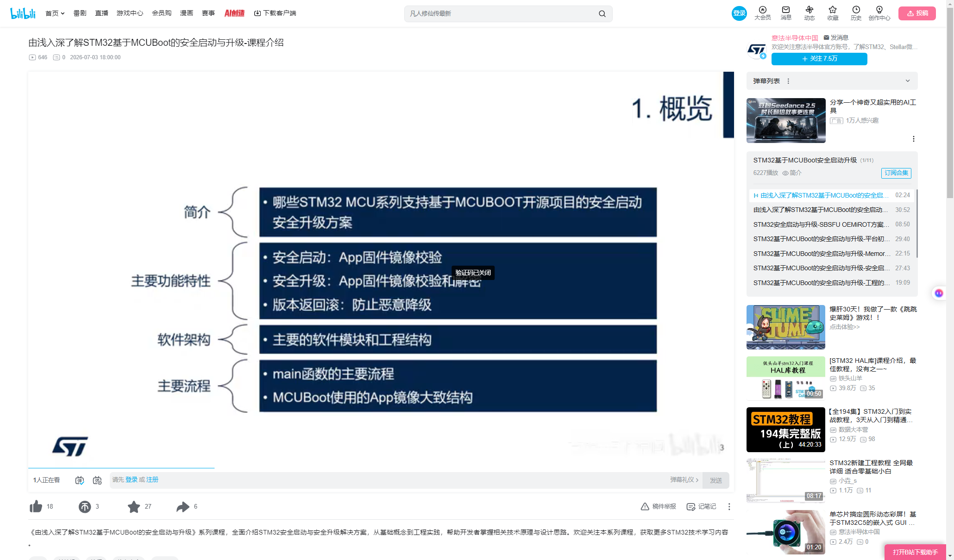Open the STM32教程 194集完整版 thumbnail
Image resolution: width=954 pixels, height=560 pixels.
(x=786, y=429)
